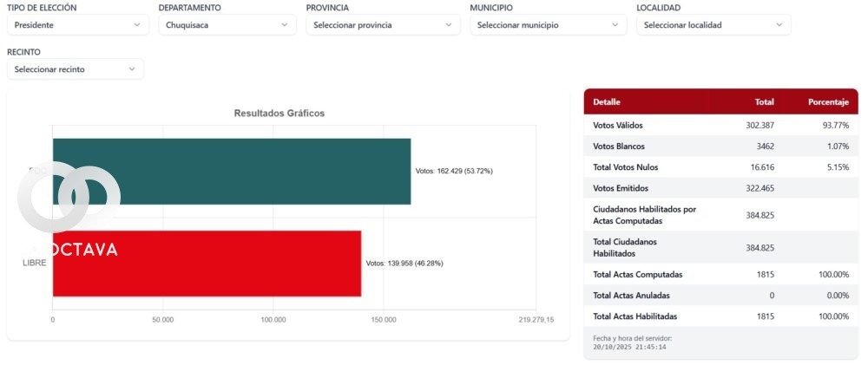Expand the Recinto selector dropdown

[x=75, y=68]
